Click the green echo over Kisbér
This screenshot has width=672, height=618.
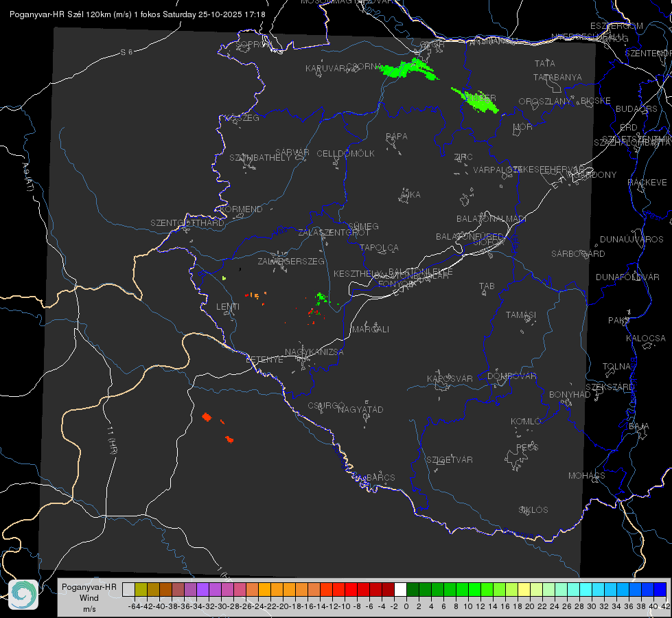tap(476, 100)
